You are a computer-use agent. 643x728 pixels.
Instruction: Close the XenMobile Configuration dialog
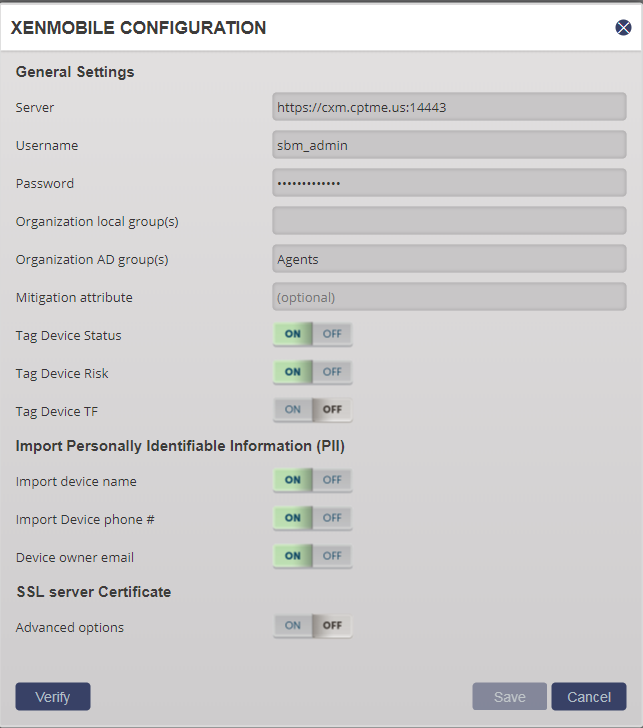(623, 28)
